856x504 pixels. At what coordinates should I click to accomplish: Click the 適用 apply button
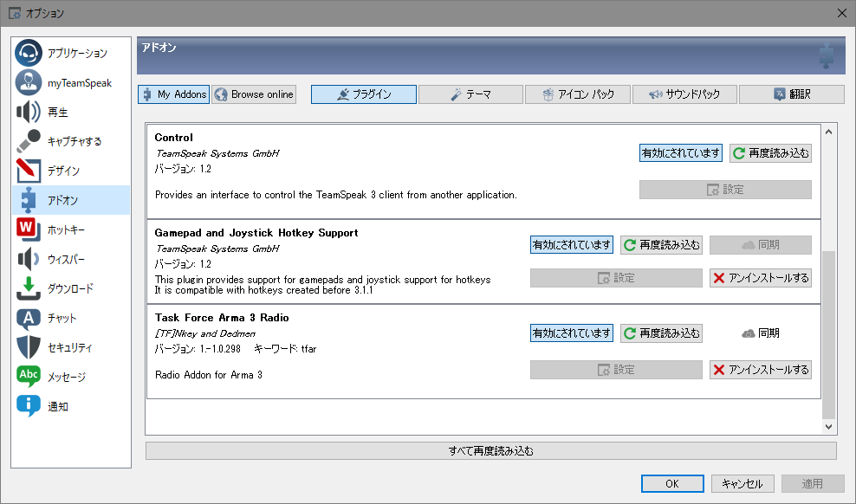click(813, 484)
